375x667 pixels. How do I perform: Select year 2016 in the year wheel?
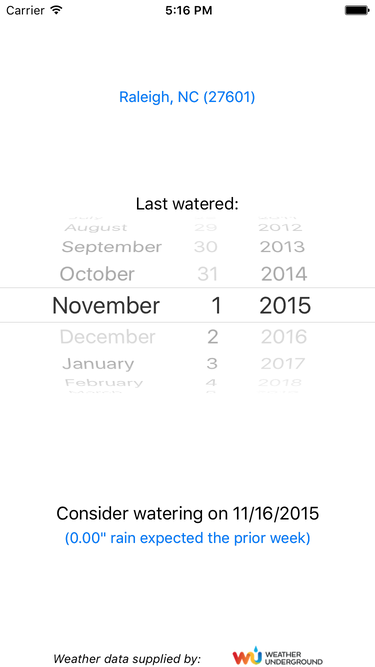coord(284,337)
